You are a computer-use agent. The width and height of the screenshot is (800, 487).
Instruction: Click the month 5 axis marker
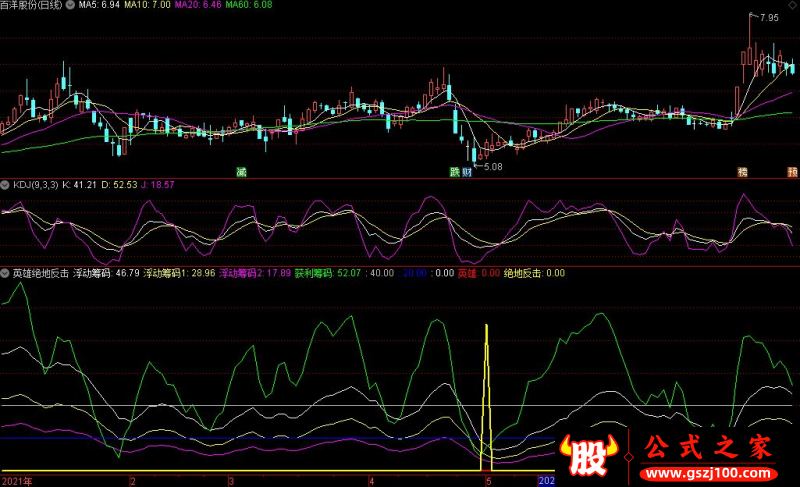(x=488, y=481)
